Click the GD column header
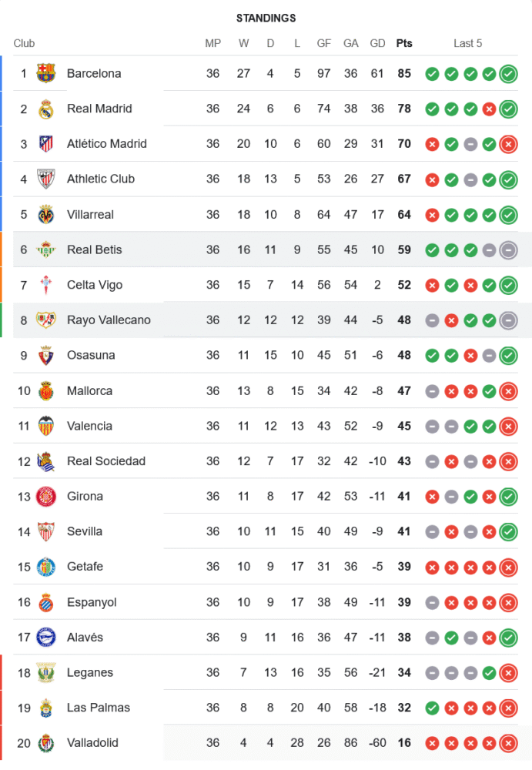 [377, 44]
